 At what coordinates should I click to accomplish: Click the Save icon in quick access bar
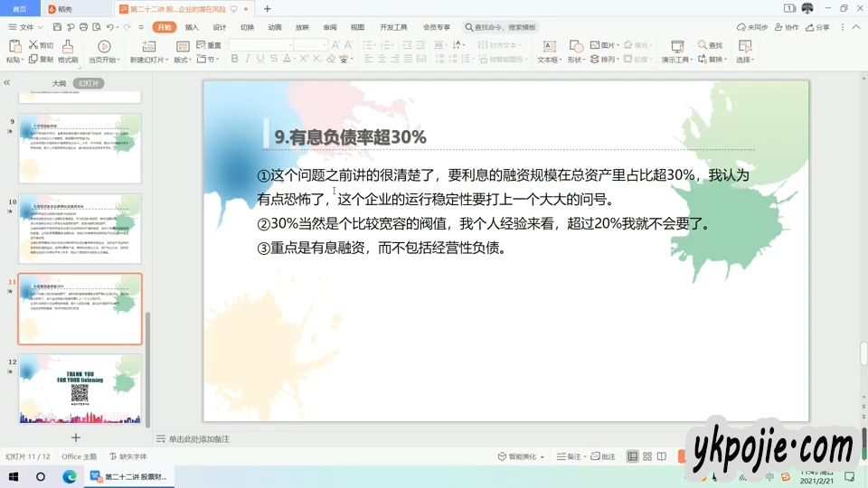55,27
